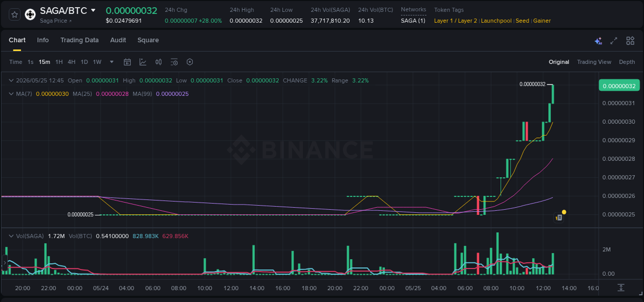644x302 pixels.
Task: Open the Networks label
Action: click(x=414, y=10)
